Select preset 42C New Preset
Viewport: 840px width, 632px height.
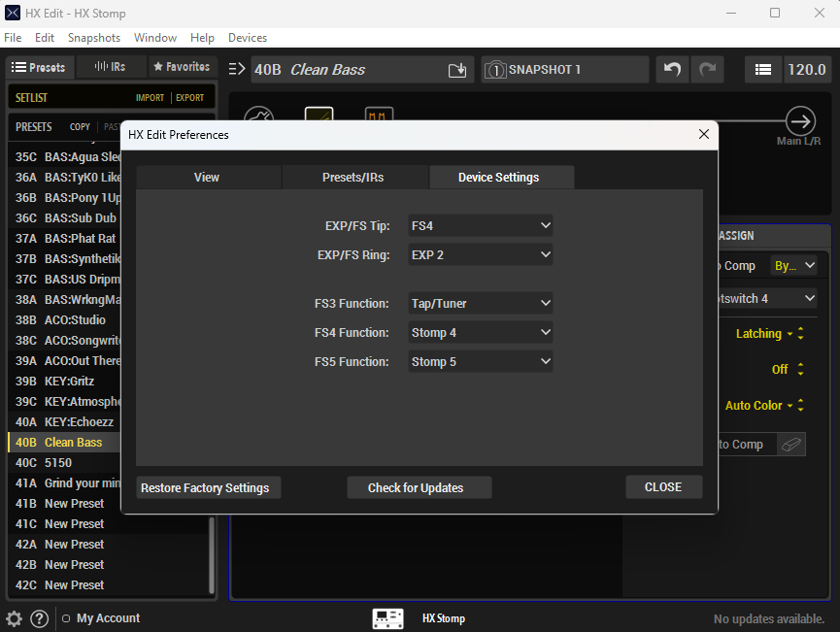point(107,585)
